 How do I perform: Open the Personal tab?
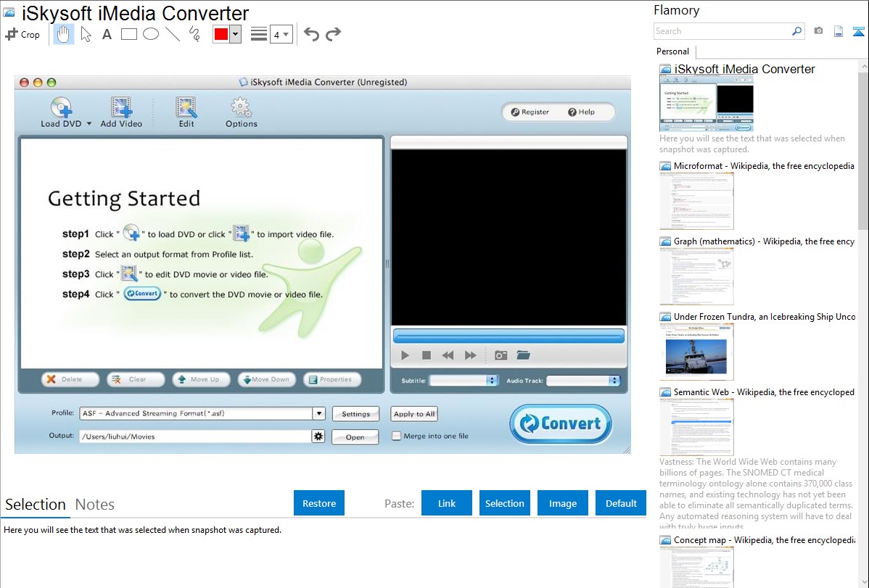click(673, 51)
